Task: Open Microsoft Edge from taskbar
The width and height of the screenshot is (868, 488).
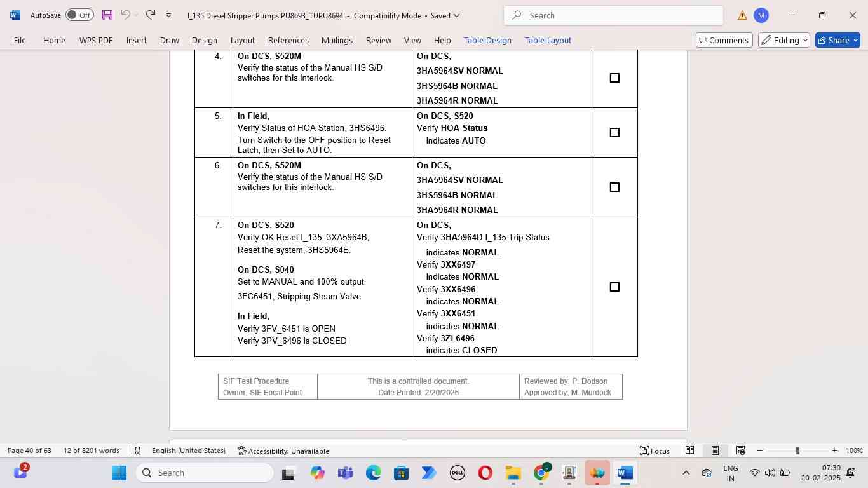Action: click(373, 473)
